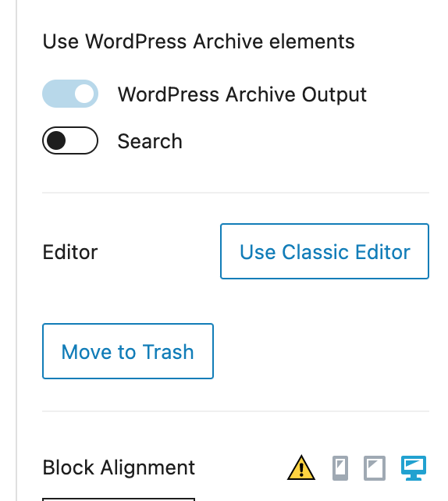This screenshot has height=501, width=448.
Task: Click the white knob of Archive Output switch
Action: pyautogui.click(x=84, y=94)
